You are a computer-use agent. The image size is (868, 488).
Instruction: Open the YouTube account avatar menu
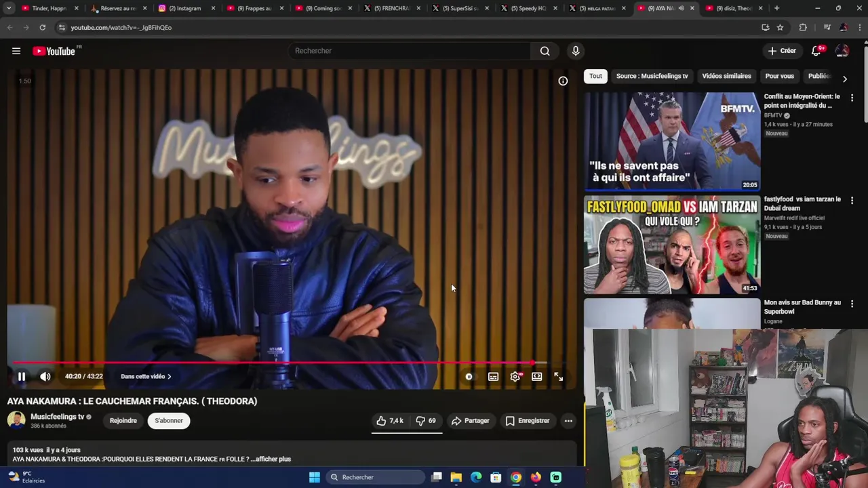click(842, 51)
